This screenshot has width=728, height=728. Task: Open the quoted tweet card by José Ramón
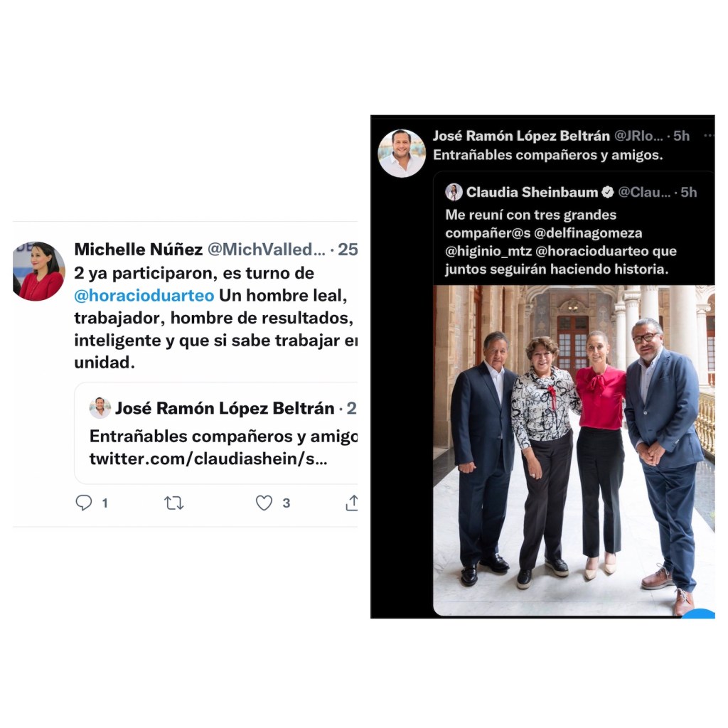pyautogui.click(x=216, y=433)
